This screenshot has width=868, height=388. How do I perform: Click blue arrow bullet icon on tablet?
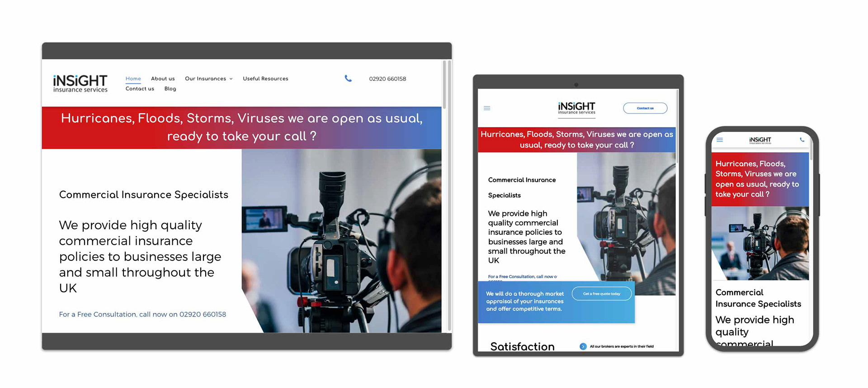583,346
